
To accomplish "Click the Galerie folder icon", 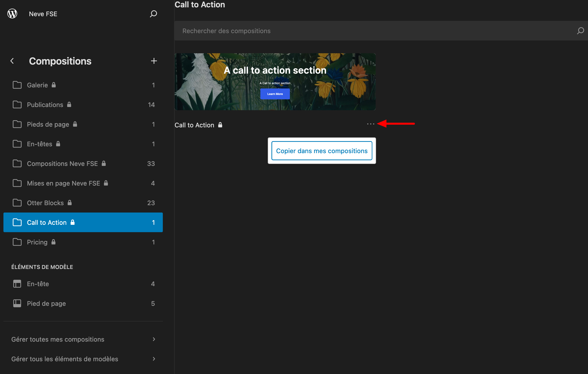I will [x=17, y=85].
